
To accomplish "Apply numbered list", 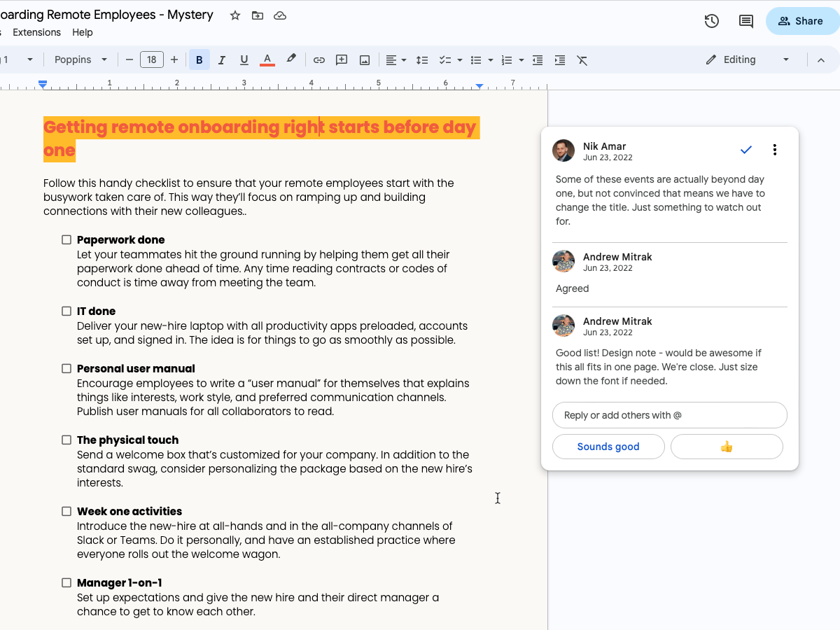I will (507, 60).
